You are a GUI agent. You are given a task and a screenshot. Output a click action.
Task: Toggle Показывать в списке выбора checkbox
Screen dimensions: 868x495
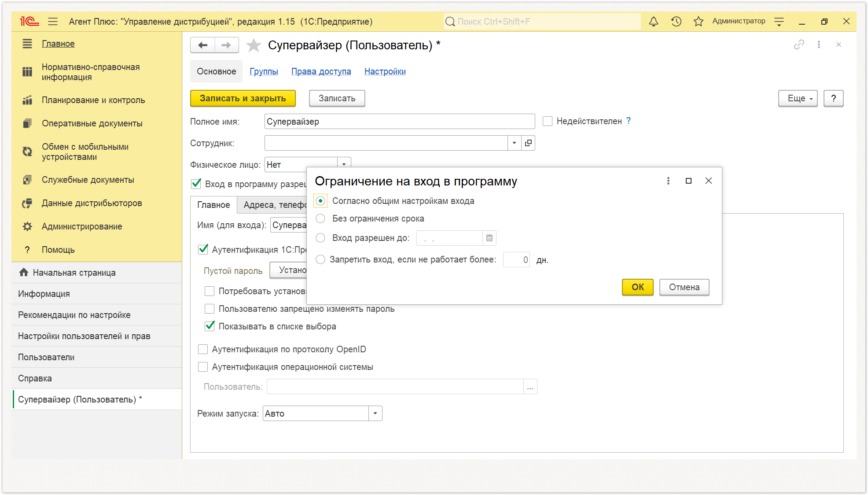pyautogui.click(x=210, y=326)
